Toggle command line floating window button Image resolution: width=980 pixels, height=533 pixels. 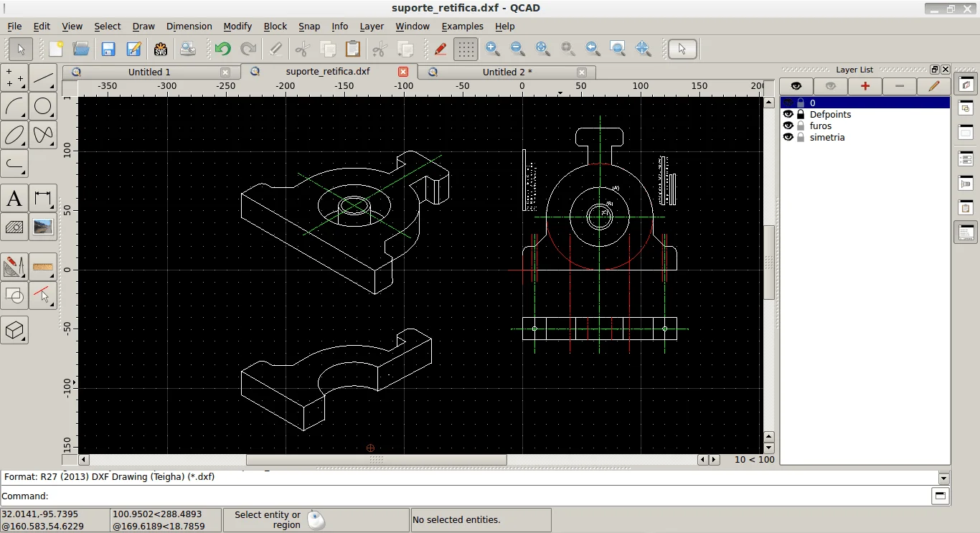(940, 496)
